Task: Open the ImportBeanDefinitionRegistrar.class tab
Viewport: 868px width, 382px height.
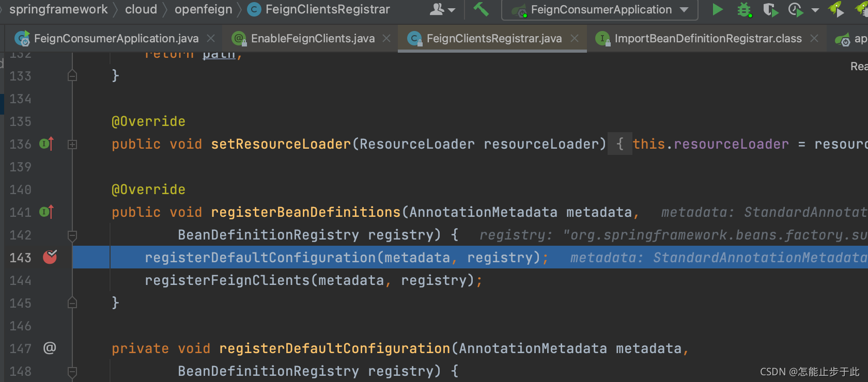Action: [708, 38]
